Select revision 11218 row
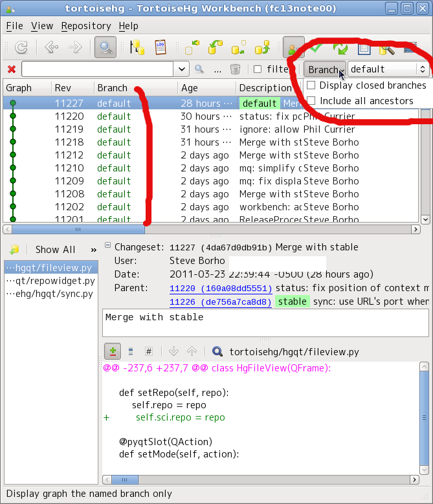This screenshot has height=504, width=433. 210,142
